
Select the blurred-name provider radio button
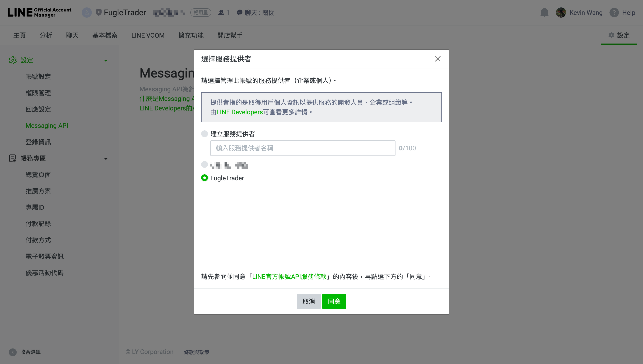(x=205, y=164)
